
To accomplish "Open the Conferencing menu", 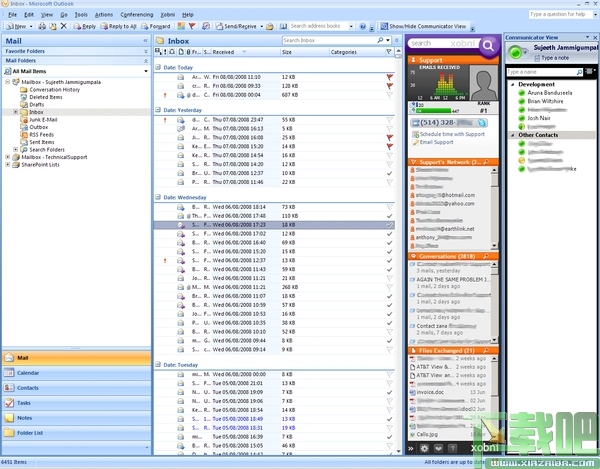I will tap(137, 15).
